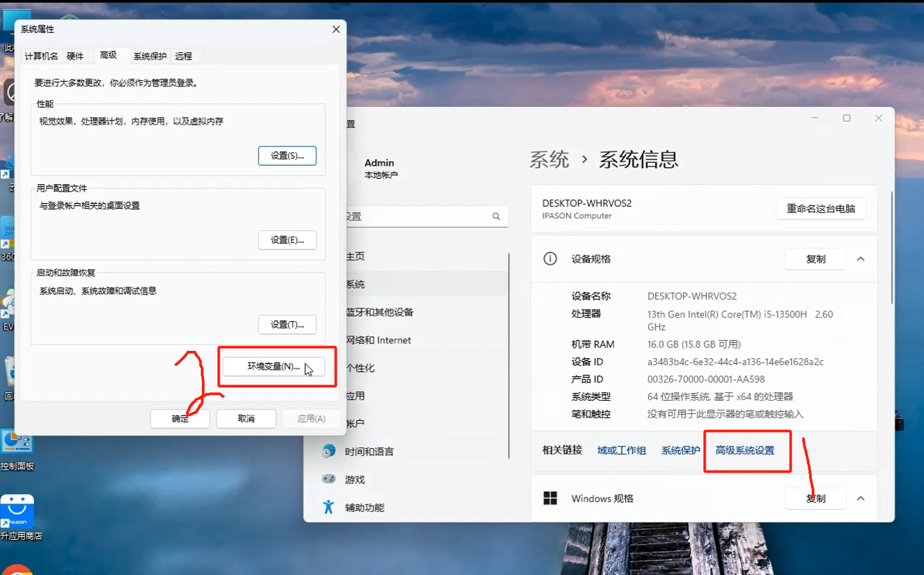Copy device specs with 复制 button
This screenshot has height=575, width=924.
tap(815, 259)
